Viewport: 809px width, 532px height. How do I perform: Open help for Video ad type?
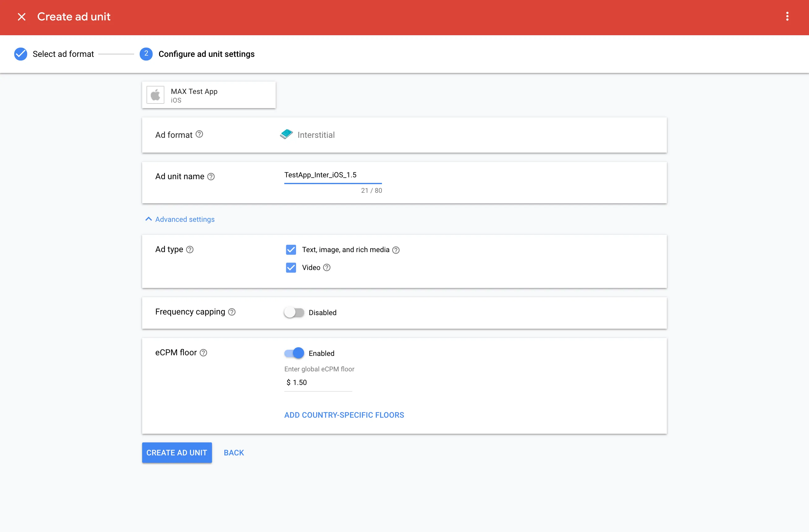pyautogui.click(x=327, y=268)
